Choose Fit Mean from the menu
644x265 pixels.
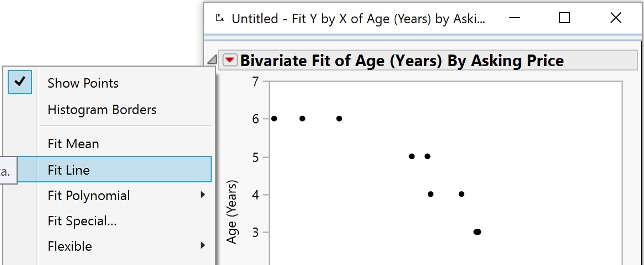[x=73, y=144]
